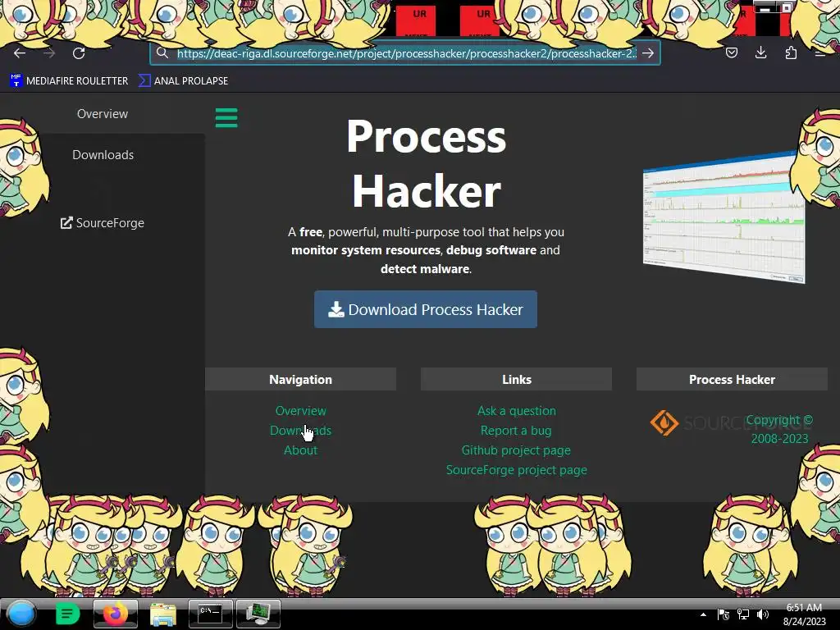Click the Go arrow in address bar

[x=648, y=53]
